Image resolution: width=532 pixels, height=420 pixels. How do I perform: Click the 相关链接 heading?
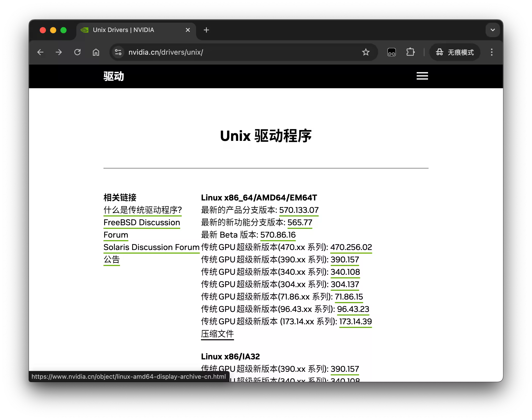[x=120, y=198]
